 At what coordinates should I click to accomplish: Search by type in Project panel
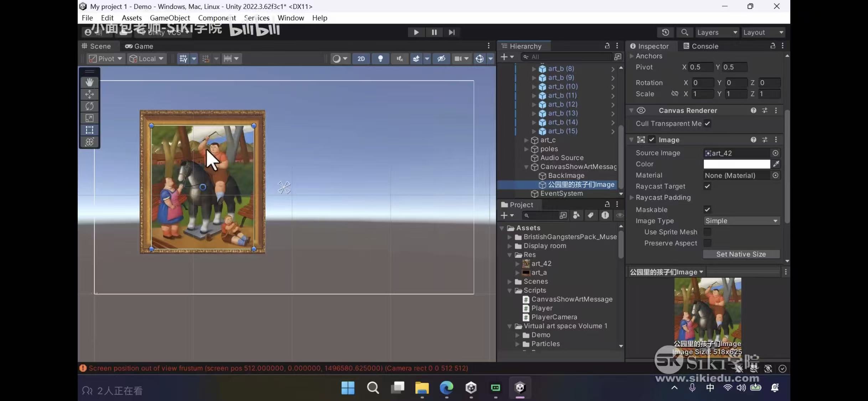point(576,215)
